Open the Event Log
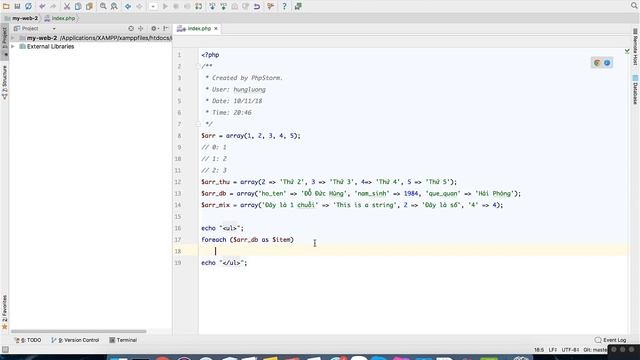Viewport: 640px width, 360px height. point(611,340)
